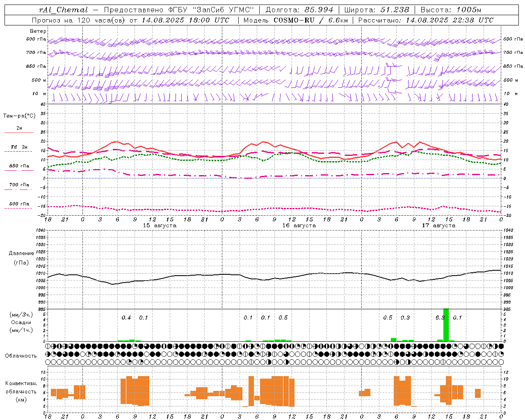
Task: Select the left 10 м wind level label
Action: click(39, 94)
